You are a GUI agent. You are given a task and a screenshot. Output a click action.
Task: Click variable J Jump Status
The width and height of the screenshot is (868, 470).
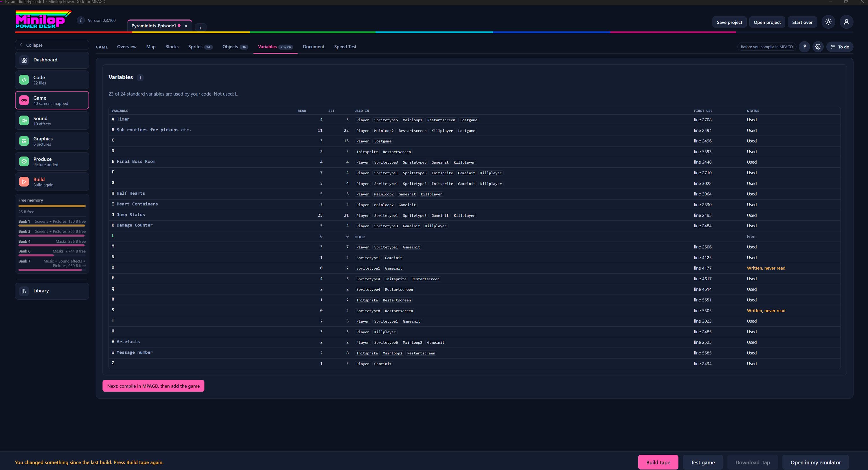pyautogui.click(x=128, y=215)
